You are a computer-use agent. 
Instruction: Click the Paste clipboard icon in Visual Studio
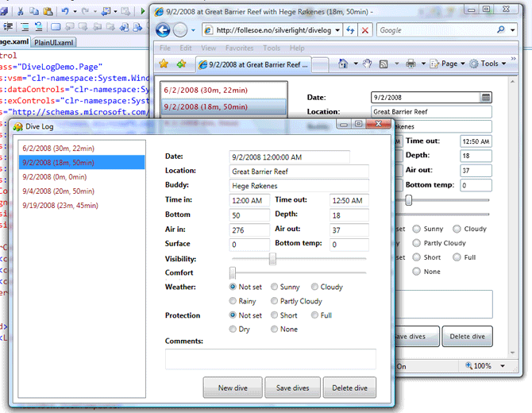pos(48,11)
